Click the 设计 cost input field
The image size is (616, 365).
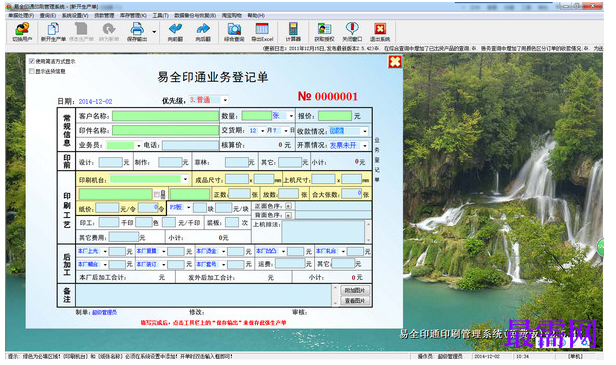tap(111, 162)
